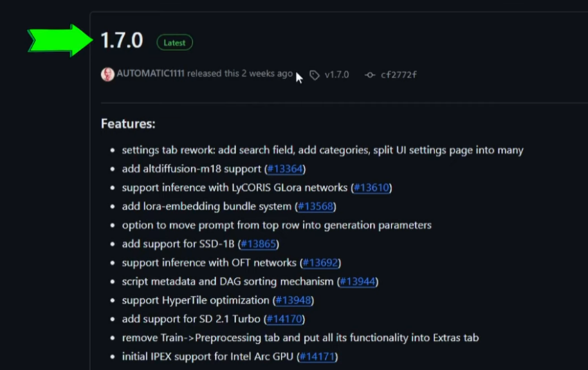Open pull request #13610
Image resolution: width=588 pixels, height=370 pixels.
(x=371, y=188)
